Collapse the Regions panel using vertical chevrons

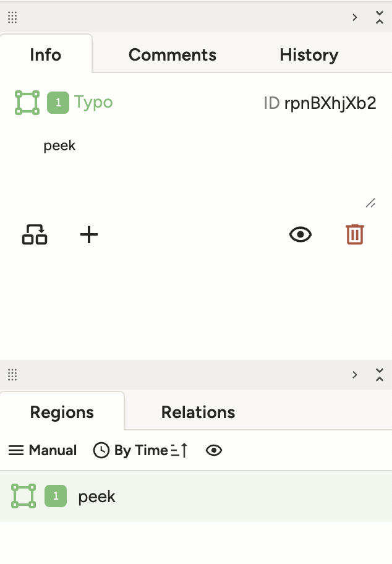pos(380,375)
